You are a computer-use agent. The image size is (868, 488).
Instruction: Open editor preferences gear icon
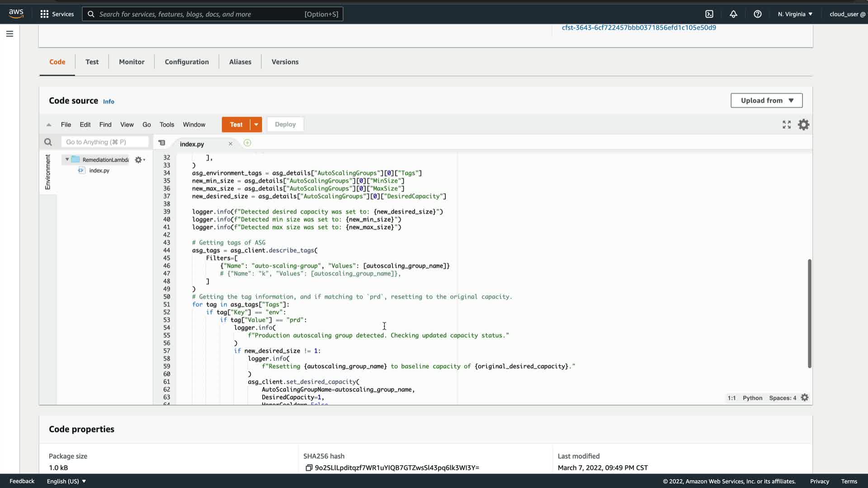pos(803,125)
